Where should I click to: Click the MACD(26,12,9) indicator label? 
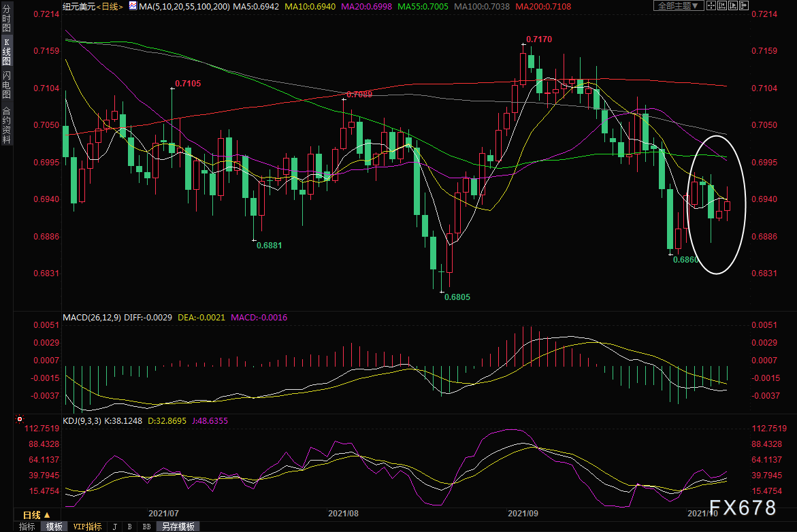pos(93,317)
